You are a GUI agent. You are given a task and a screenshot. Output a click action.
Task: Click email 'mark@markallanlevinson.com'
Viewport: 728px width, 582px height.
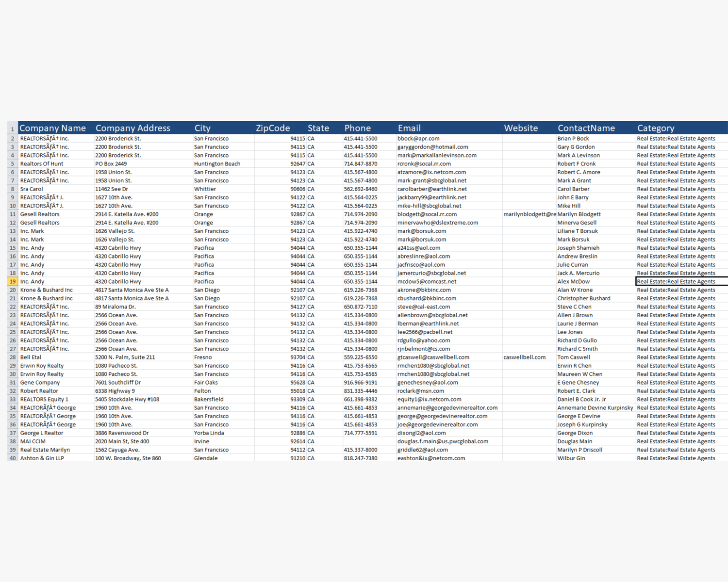pos(449,155)
